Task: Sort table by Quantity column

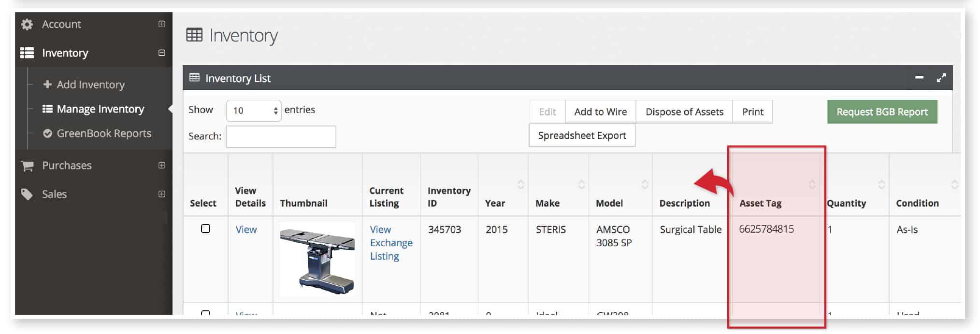Action: tap(881, 184)
